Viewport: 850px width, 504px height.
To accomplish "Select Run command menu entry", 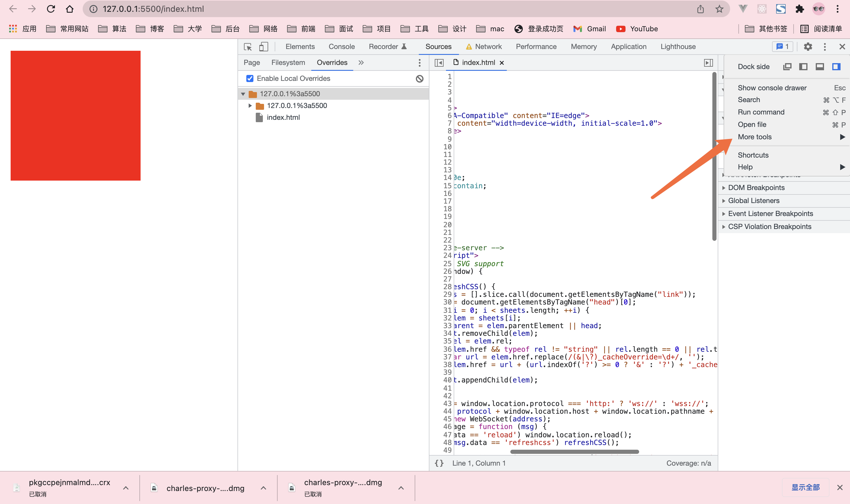I will coord(761,112).
